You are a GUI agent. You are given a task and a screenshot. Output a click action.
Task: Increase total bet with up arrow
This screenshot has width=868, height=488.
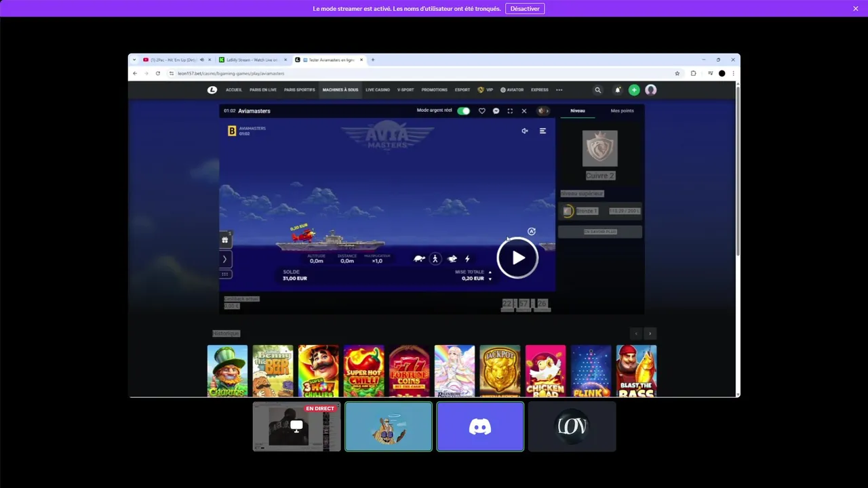click(490, 272)
